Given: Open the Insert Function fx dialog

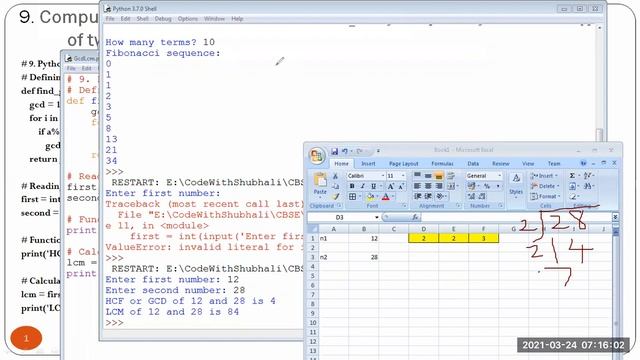Looking at the screenshot, I should 415,217.
